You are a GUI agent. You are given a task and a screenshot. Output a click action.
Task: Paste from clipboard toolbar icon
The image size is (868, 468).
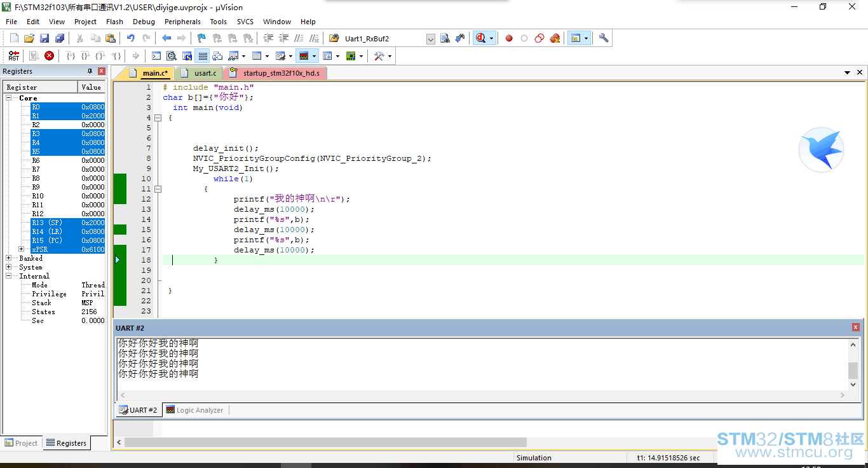coord(111,38)
